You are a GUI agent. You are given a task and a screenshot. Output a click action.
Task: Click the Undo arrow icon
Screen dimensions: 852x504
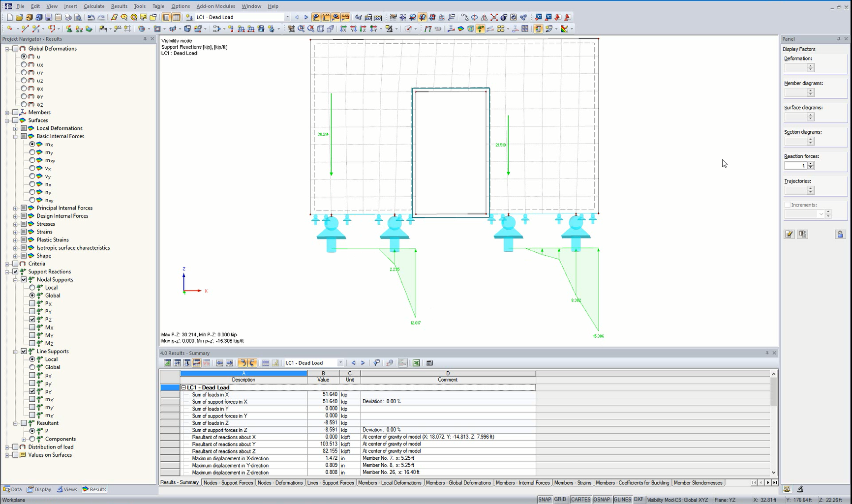[x=91, y=17]
